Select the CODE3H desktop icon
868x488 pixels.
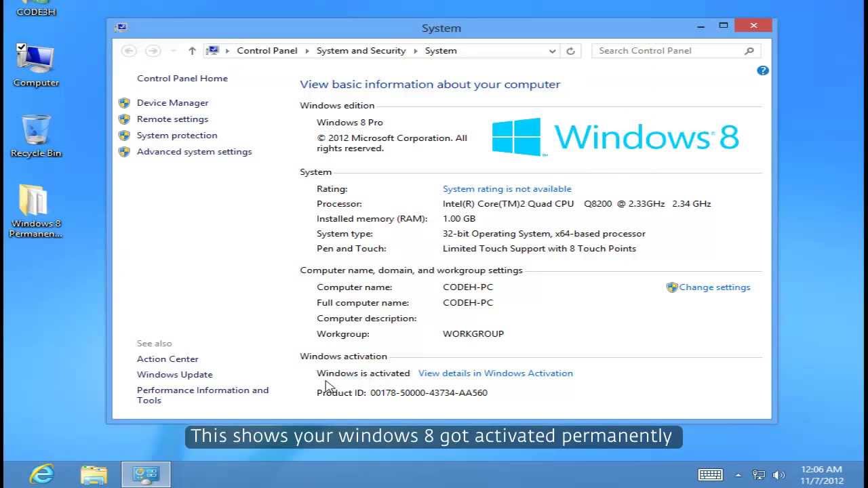[36, 9]
